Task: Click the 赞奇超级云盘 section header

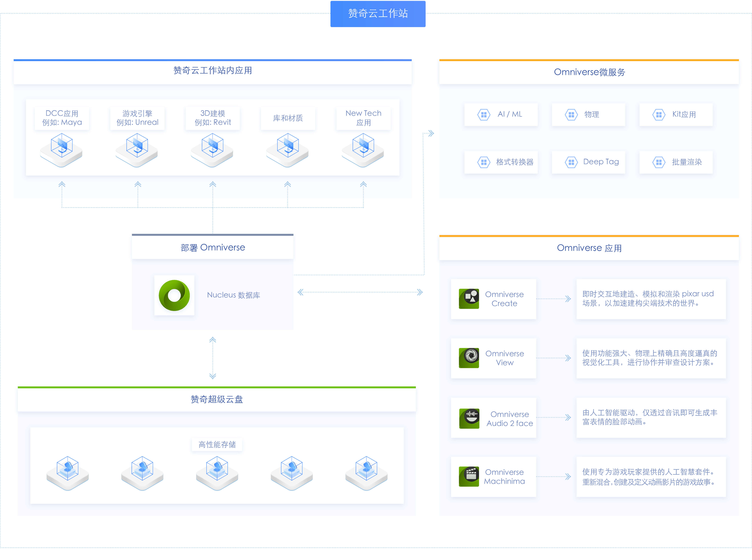Action: tap(216, 399)
